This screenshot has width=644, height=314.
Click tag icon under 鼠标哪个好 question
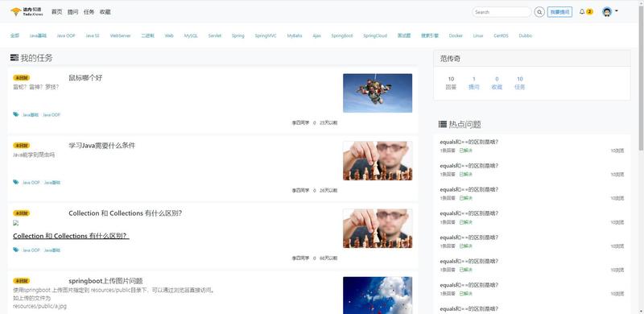click(16, 114)
